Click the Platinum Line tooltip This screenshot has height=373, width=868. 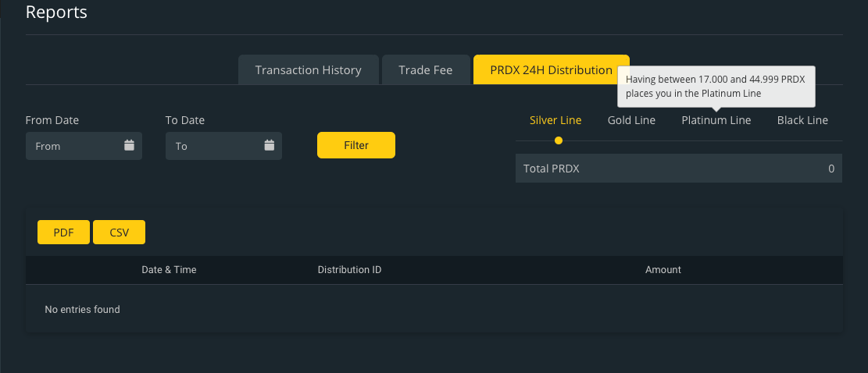pyautogui.click(x=716, y=87)
